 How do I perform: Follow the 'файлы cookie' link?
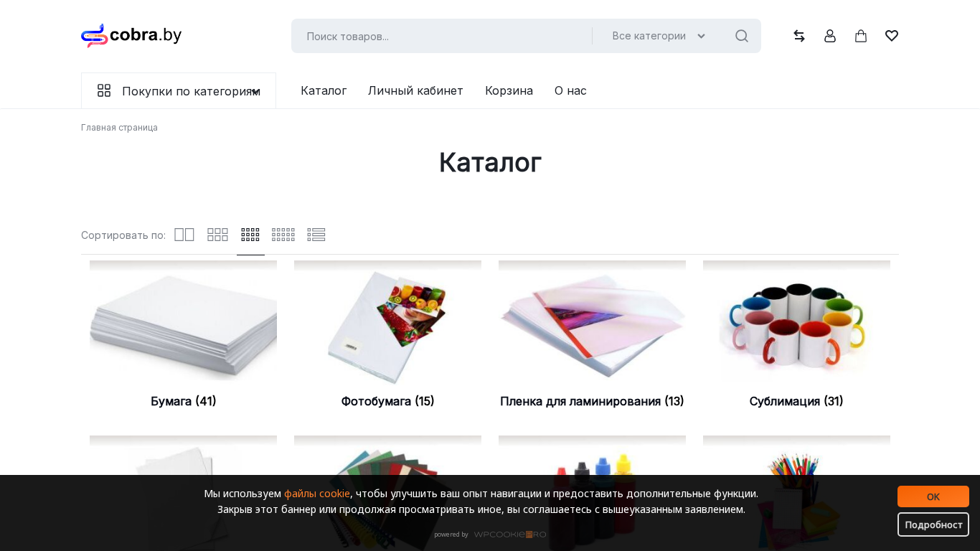pyautogui.click(x=317, y=494)
